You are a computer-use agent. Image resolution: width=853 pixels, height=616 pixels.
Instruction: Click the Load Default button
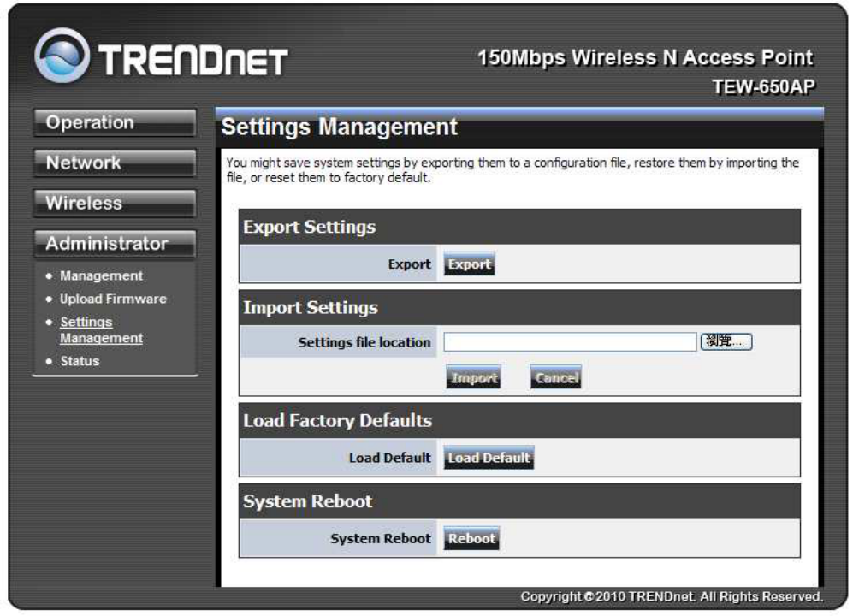[489, 458]
